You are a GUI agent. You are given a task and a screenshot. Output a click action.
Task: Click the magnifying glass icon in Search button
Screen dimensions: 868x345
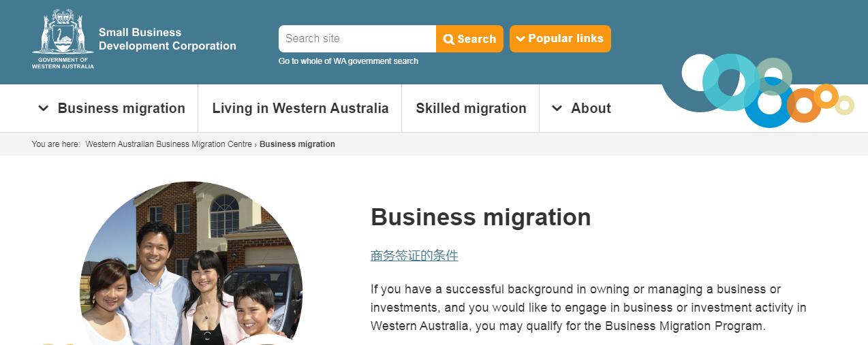coord(449,39)
